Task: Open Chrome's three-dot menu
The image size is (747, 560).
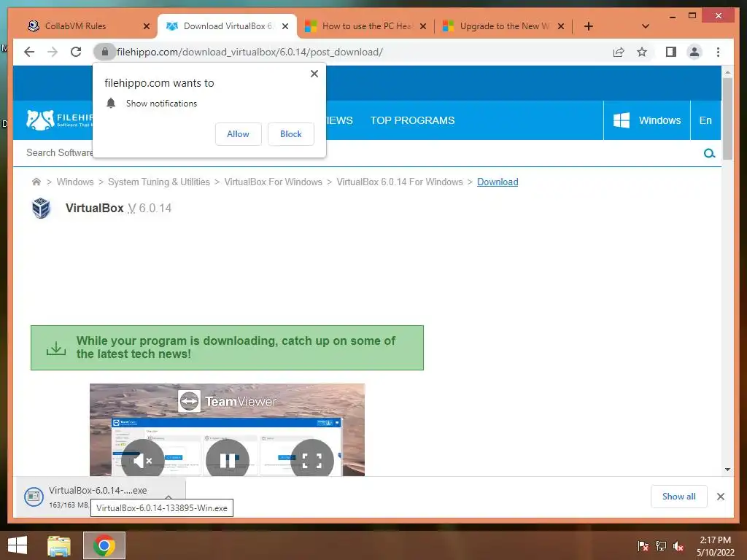Action: (x=718, y=52)
